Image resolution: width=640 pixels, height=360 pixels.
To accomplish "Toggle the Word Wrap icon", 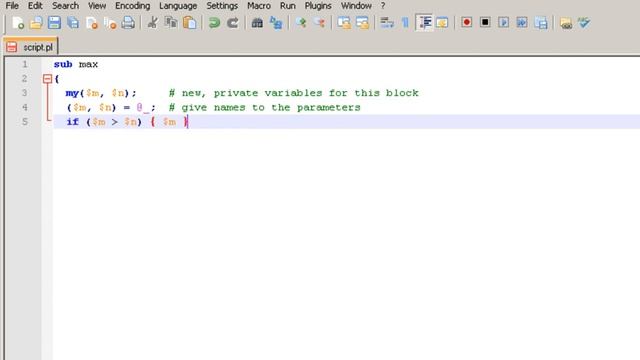I will point(387,22).
